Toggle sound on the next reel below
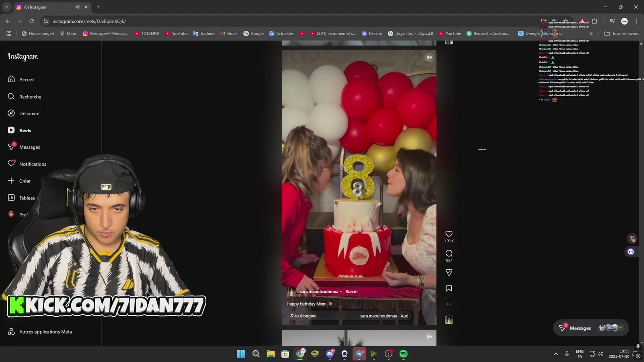 click(x=429, y=337)
